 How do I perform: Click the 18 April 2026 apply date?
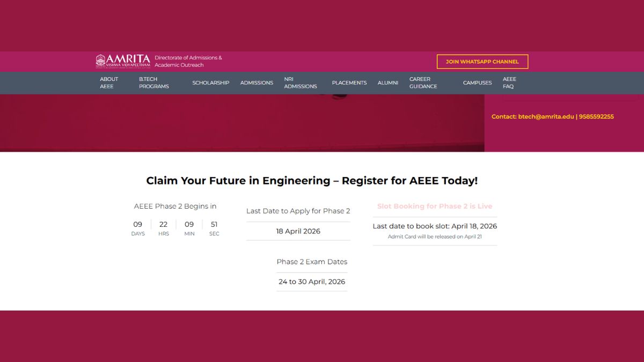[x=298, y=231]
